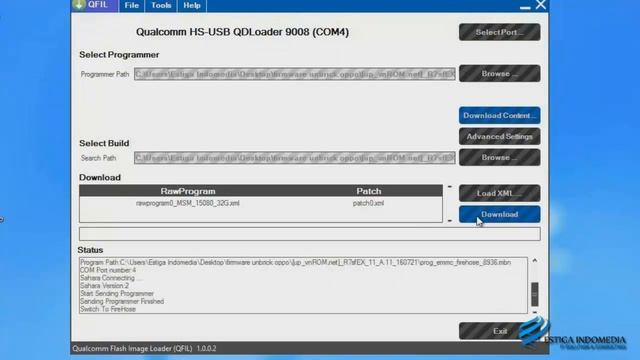Click the Programmer Path text field
The image size is (640, 360).
295,74
